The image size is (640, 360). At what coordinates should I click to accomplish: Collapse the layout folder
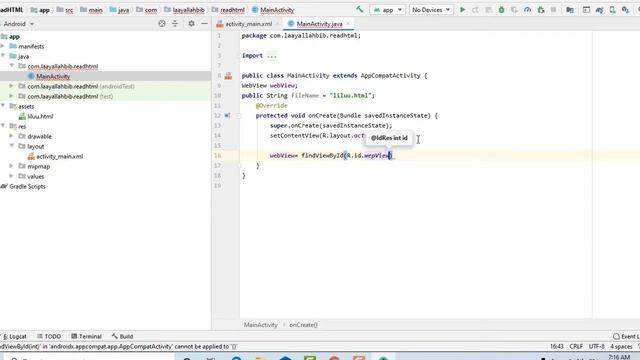[x=11, y=146]
